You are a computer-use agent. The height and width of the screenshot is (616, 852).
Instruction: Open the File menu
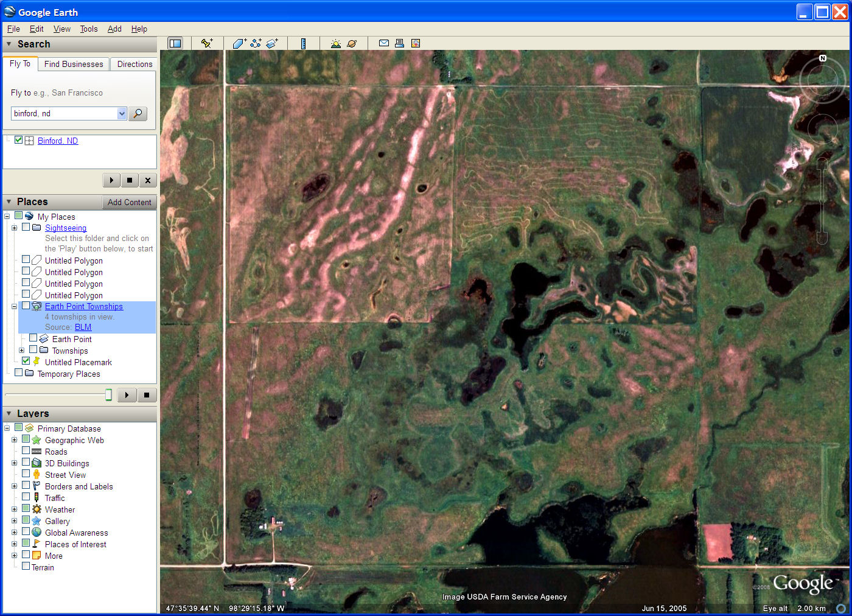[13, 29]
